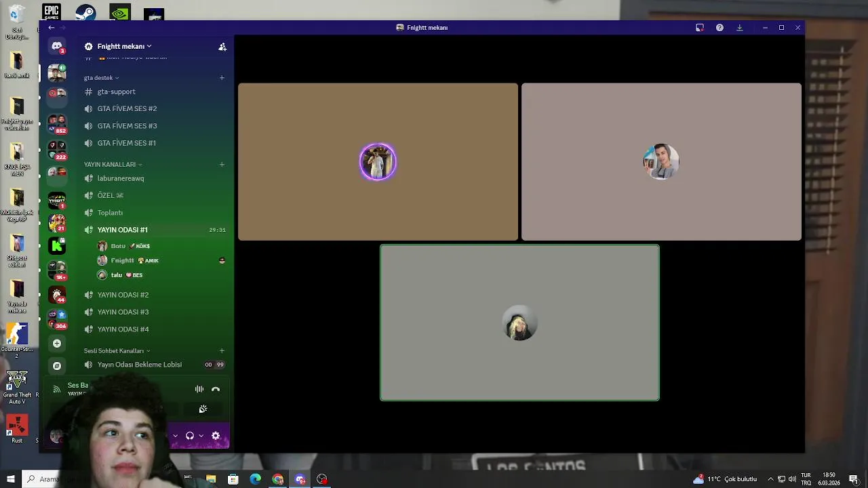Focus the top-right participant video tile
The width and height of the screenshot is (868, 488).
(x=661, y=162)
